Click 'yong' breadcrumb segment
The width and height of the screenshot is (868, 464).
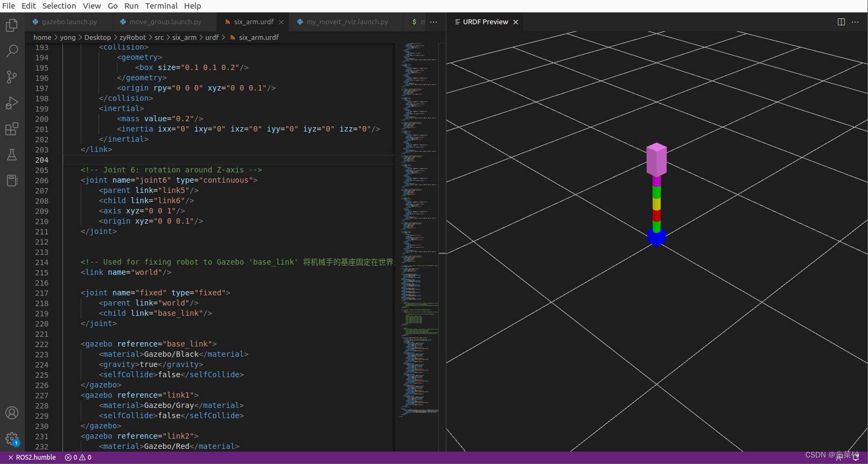pos(68,38)
